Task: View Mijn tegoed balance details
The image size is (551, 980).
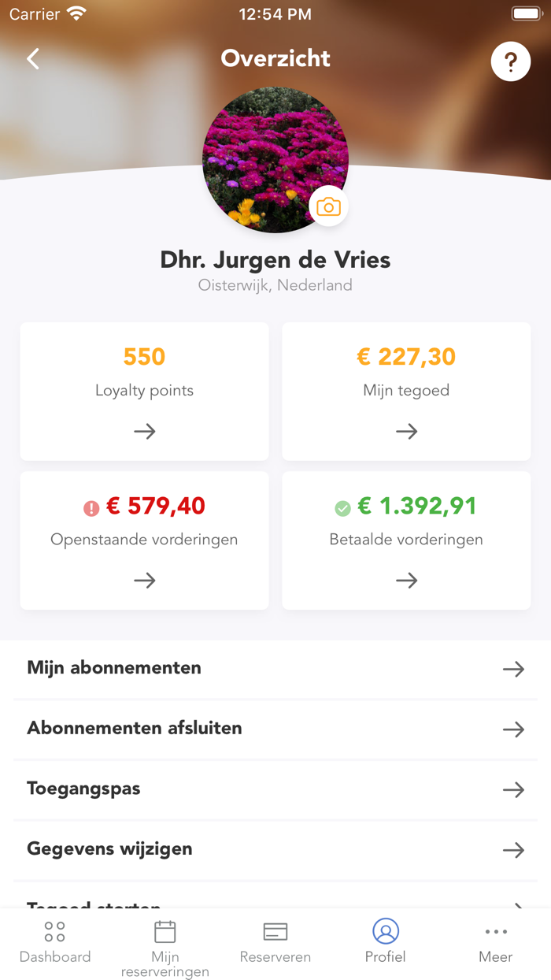Action: [x=406, y=392]
